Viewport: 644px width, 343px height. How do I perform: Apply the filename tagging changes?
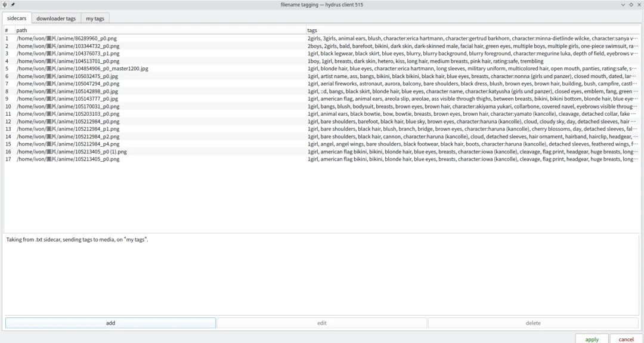click(x=592, y=339)
